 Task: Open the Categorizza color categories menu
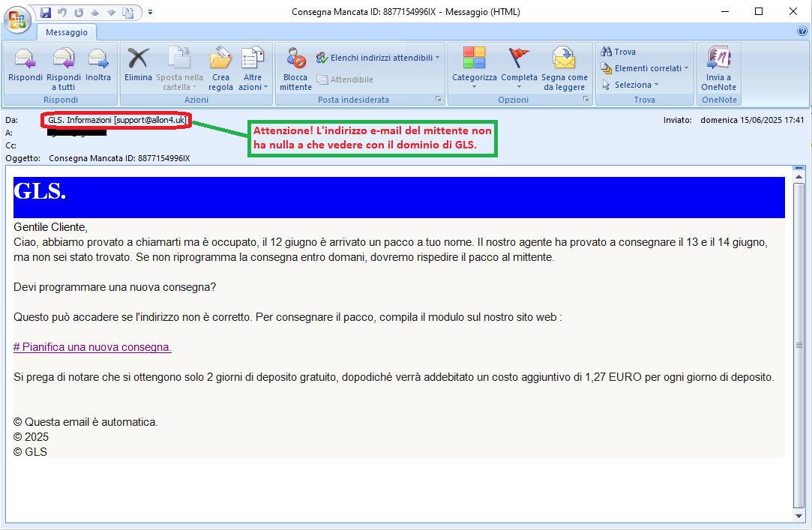pos(475,70)
